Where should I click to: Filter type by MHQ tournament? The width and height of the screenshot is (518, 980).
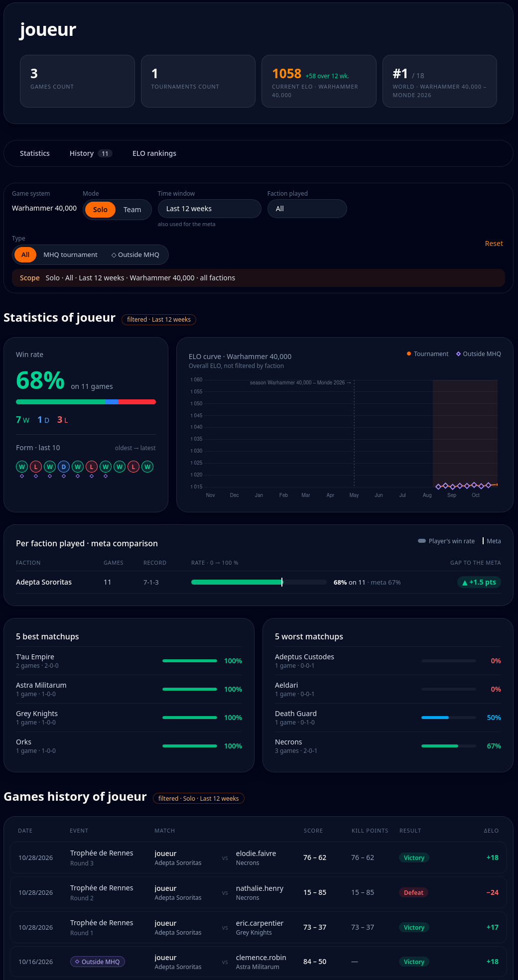(70, 254)
